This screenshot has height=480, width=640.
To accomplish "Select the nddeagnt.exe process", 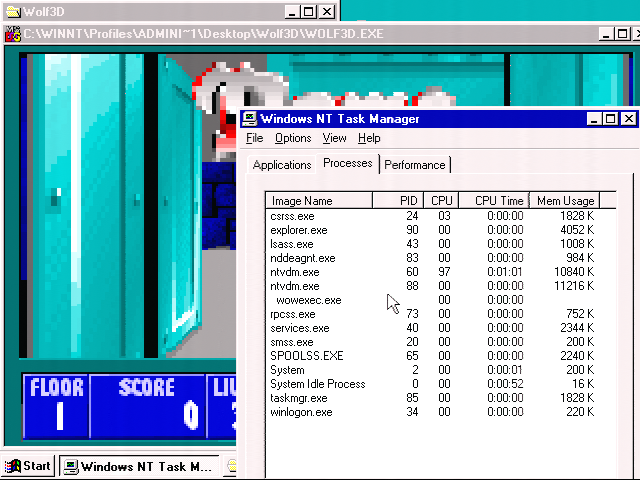I will (433, 258).
